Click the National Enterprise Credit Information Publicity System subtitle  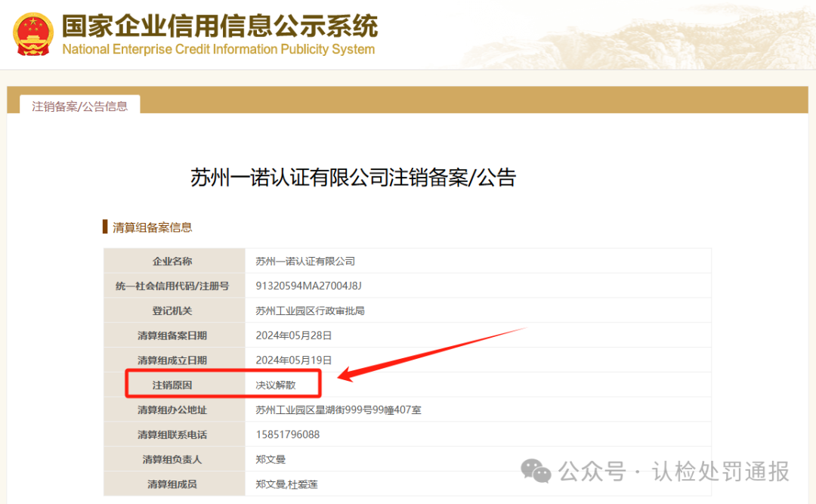click(x=218, y=49)
